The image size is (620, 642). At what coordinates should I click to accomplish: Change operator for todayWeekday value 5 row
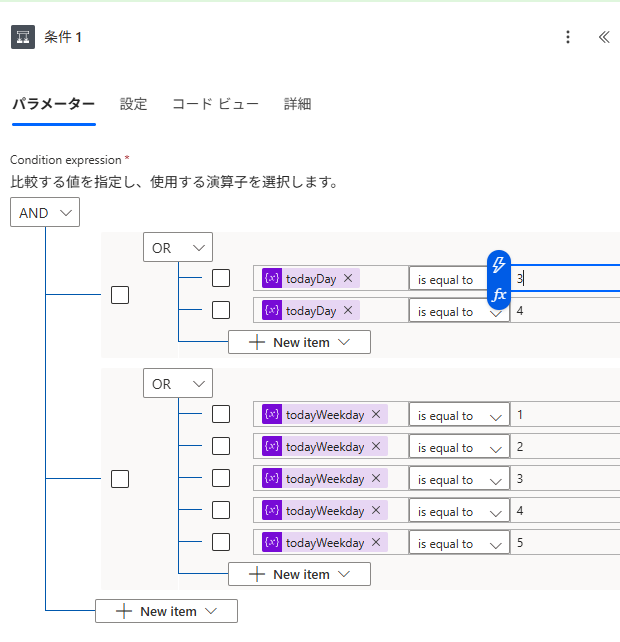tap(459, 543)
